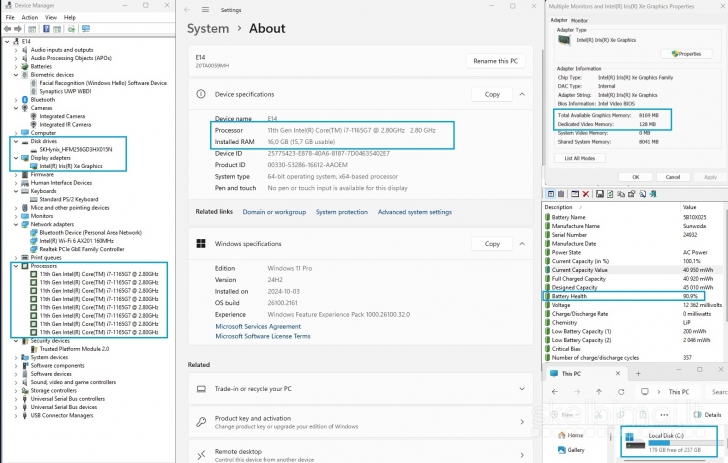Screen dimensions: 728x463
Task: Click the red X delete icon in battery tool toolbar
Action: click(x=585, y=194)
